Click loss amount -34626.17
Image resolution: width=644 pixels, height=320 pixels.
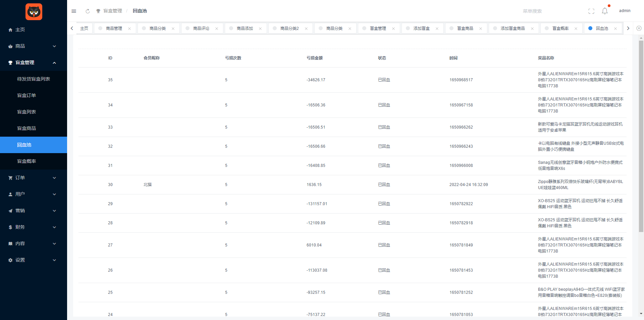(x=316, y=80)
